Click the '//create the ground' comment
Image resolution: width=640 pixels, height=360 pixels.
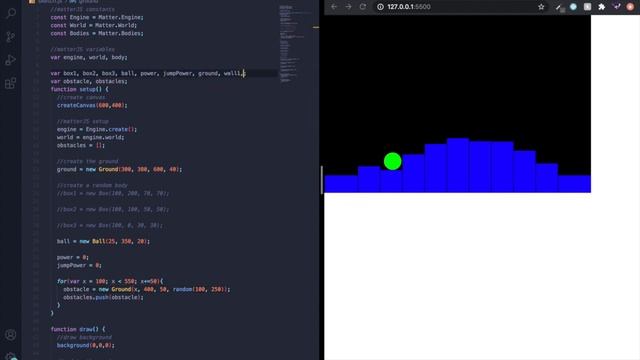click(x=87, y=161)
